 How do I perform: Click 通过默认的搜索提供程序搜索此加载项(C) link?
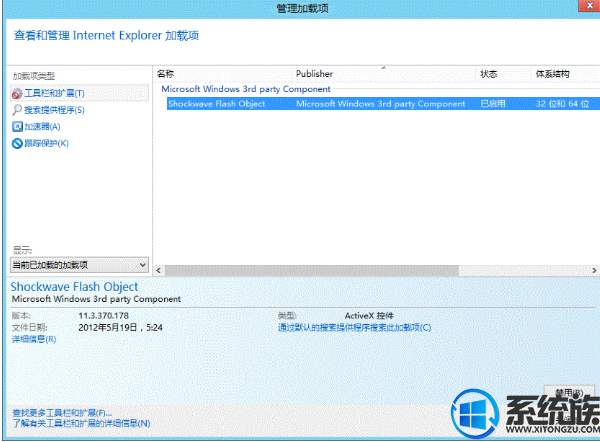pyautogui.click(x=354, y=328)
